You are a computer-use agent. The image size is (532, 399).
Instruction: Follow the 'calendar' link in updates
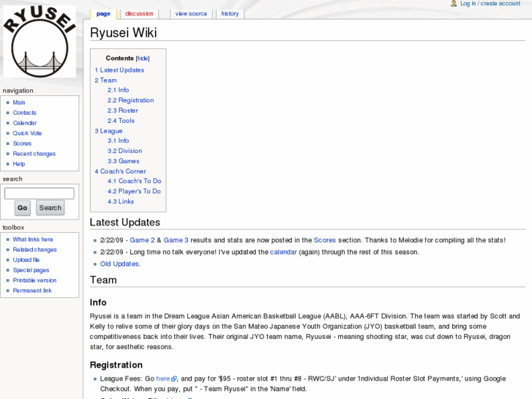click(283, 252)
